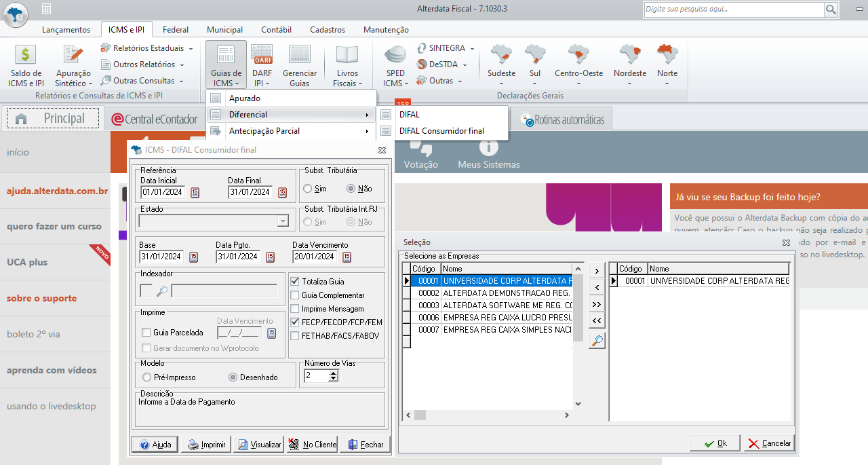
Task: Open calendar picker for Base date
Action: (x=193, y=257)
